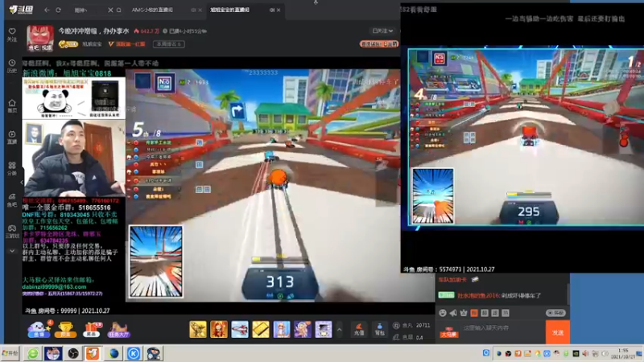The height and width of the screenshot is (362, 644).
Task: Click the chat panel scrollbar
Action: click(x=568, y=294)
